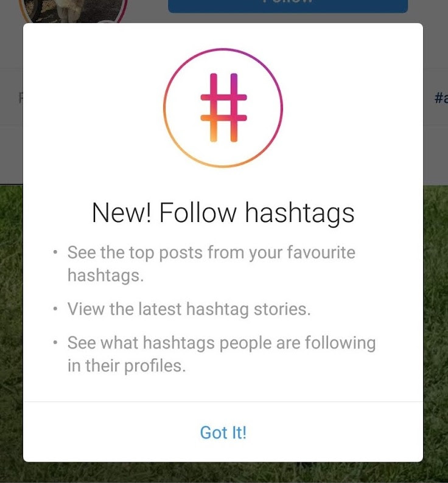Click 'See what hashtags people are following' text
This screenshot has height=483, width=448.
pos(222,343)
